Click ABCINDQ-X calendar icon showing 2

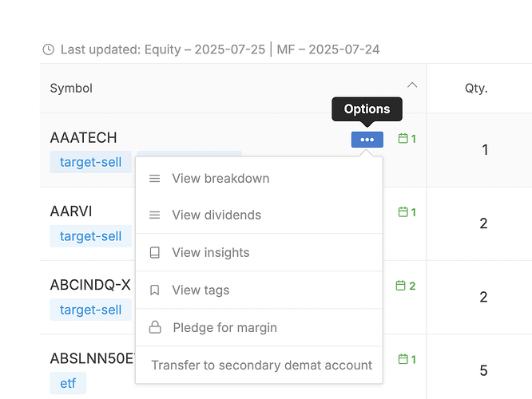pyautogui.click(x=402, y=286)
